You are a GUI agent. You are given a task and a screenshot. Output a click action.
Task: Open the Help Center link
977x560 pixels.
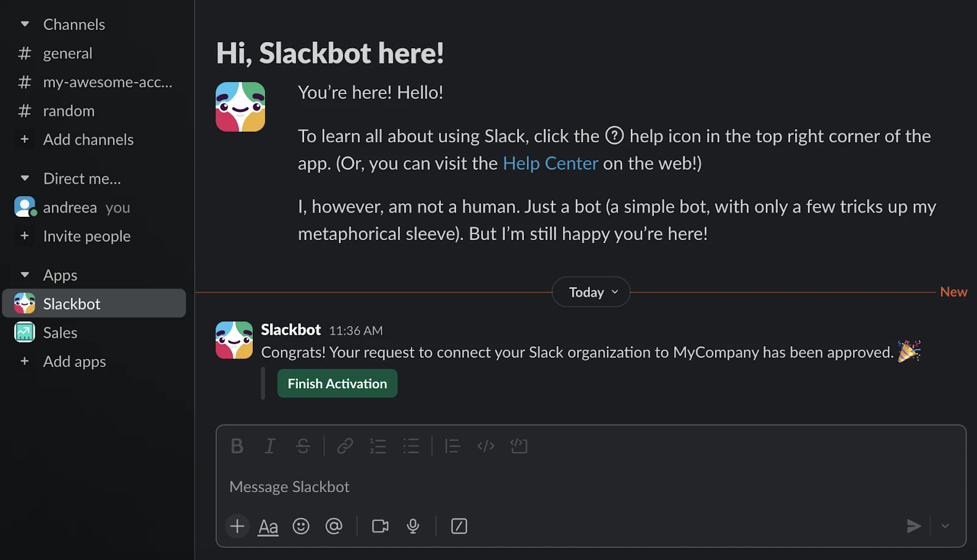[550, 164]
